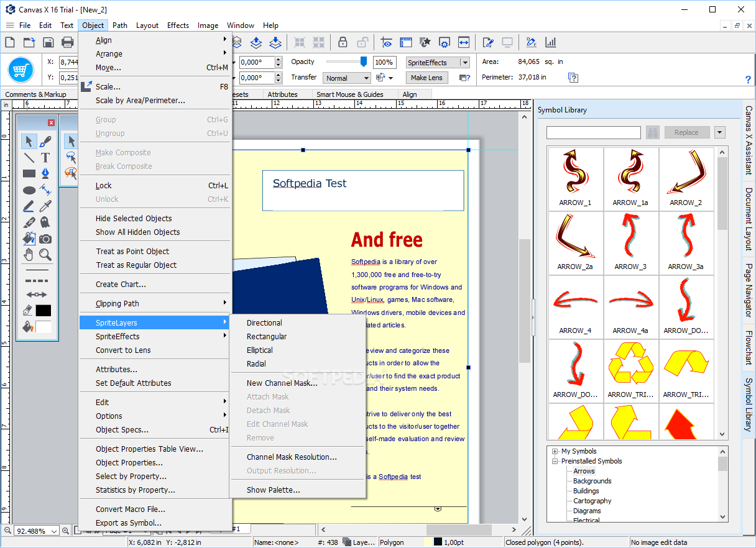Open the Flowchart side tab
Screen dimensions: 756x548
749,347
